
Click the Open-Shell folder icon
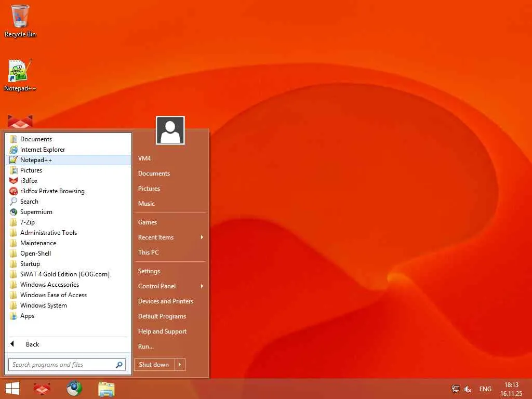tap(14, 254)
